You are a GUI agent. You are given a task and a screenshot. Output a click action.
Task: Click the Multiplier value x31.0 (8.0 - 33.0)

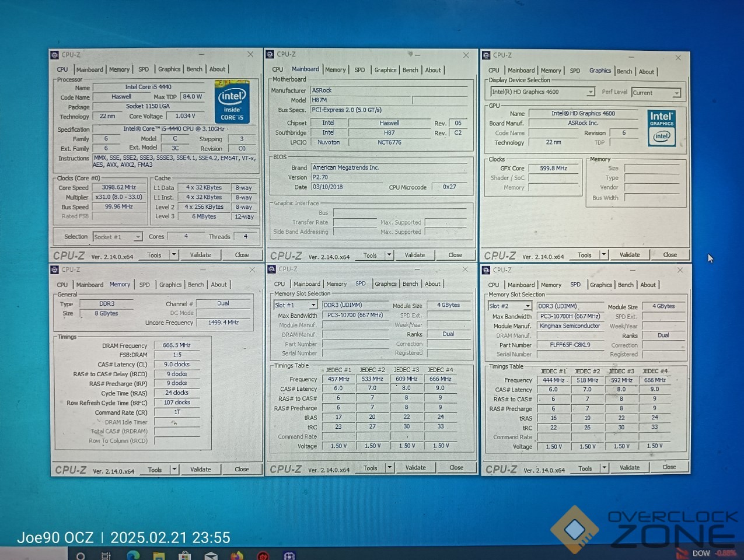(x=118, y=197)
